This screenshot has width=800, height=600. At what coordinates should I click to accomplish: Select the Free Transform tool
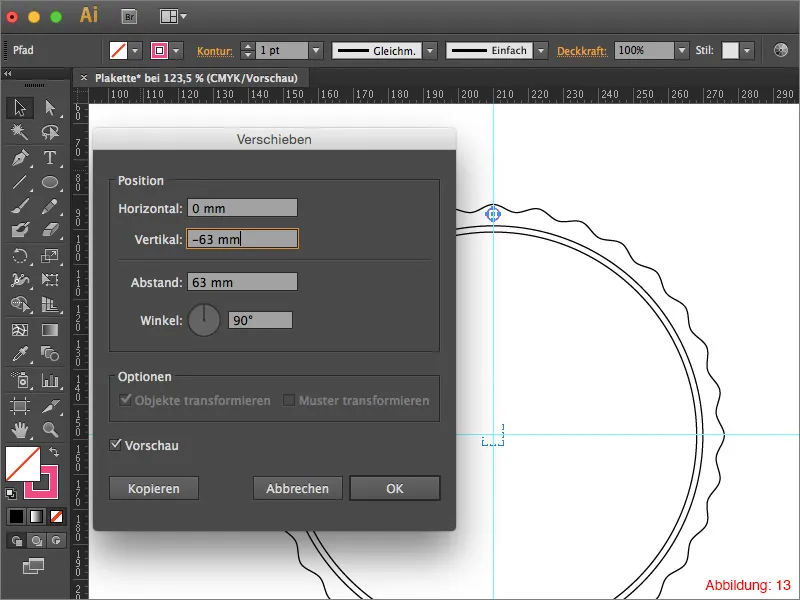click(50, 280)
